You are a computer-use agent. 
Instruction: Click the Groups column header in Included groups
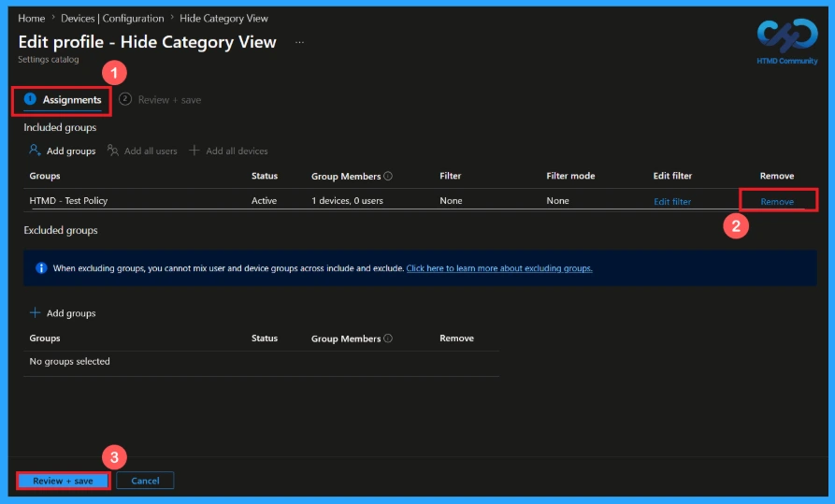45,176
